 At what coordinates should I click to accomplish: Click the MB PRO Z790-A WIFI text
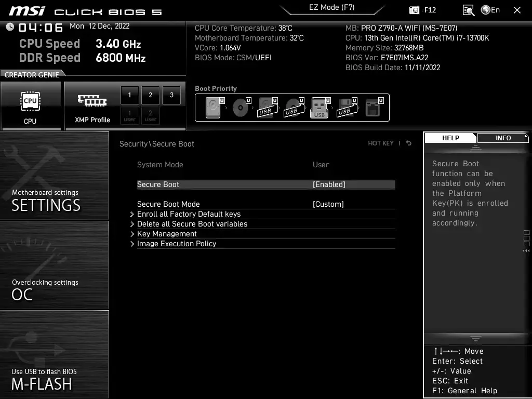click(402, 28)
